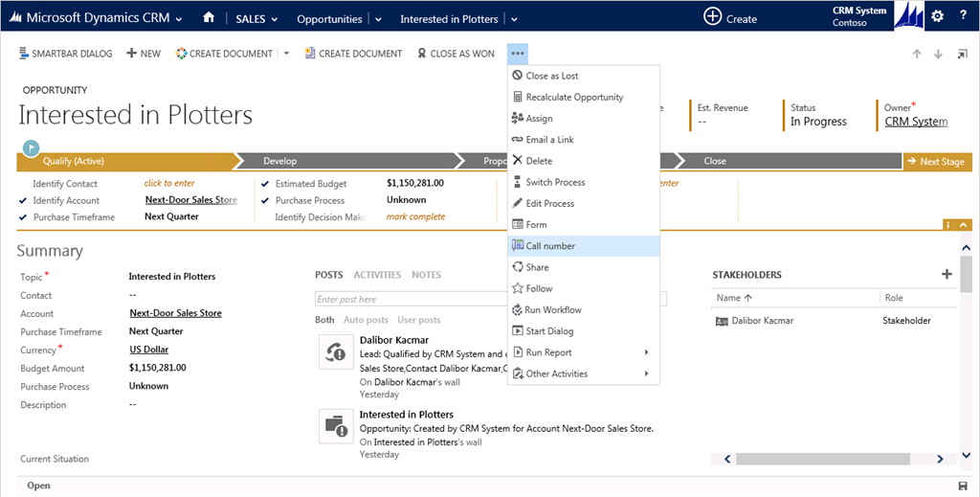
Task: Collapse the process bar with chevron
Action: click(x=965, y=224)
